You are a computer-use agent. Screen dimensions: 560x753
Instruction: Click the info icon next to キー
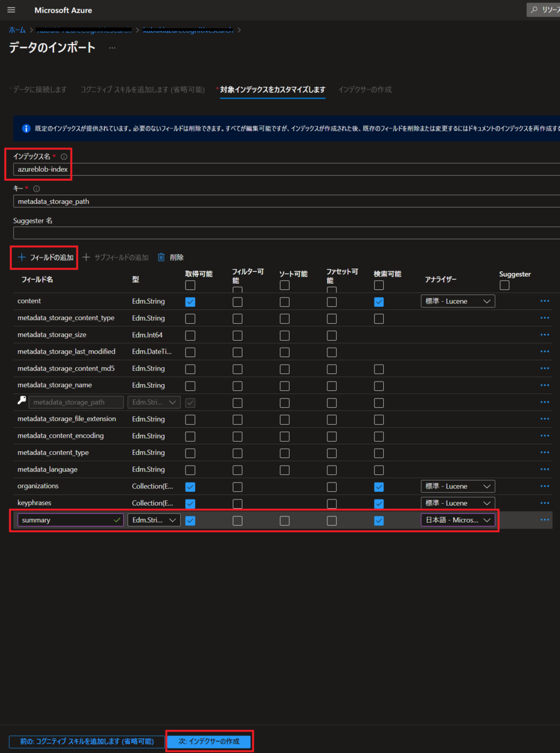coord(36,189)
